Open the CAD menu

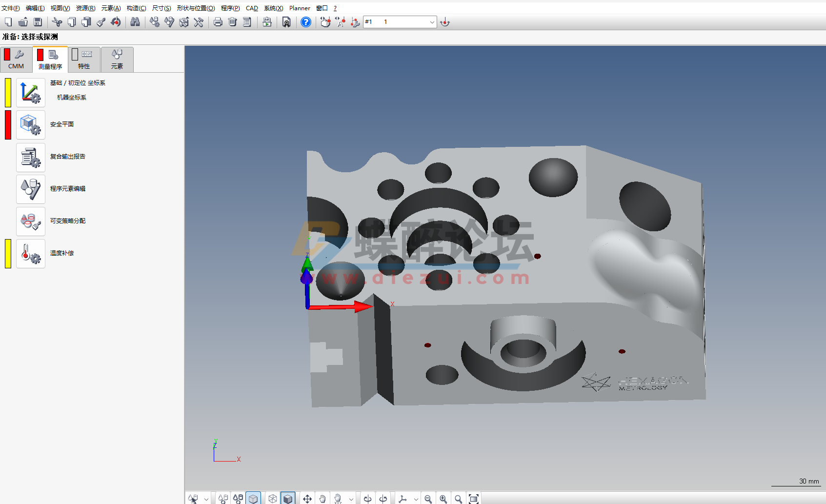pyautogui.click(x=251, y=8)
